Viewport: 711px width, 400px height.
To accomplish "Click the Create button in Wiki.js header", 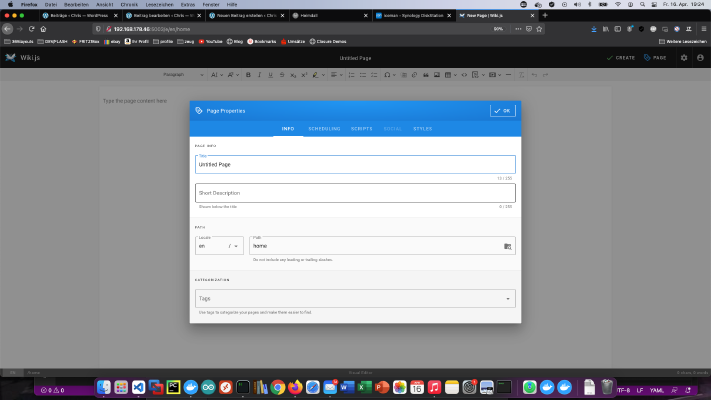I will 621,58.
